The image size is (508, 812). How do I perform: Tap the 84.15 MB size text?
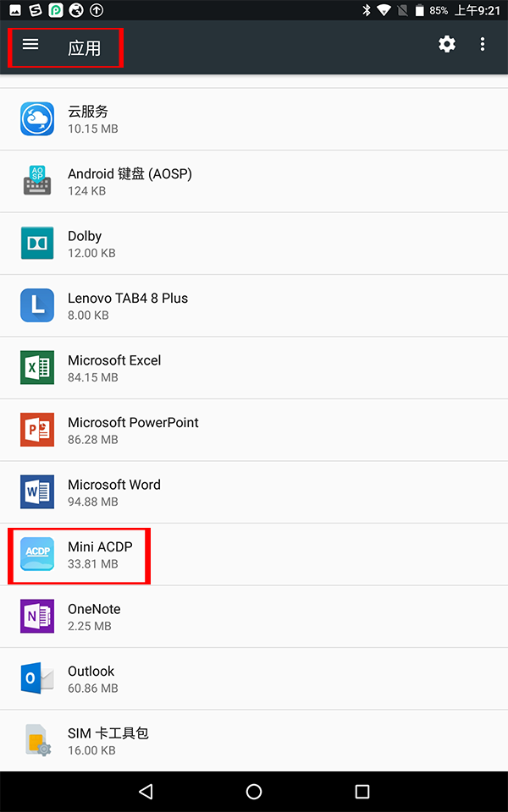point(93,377)
